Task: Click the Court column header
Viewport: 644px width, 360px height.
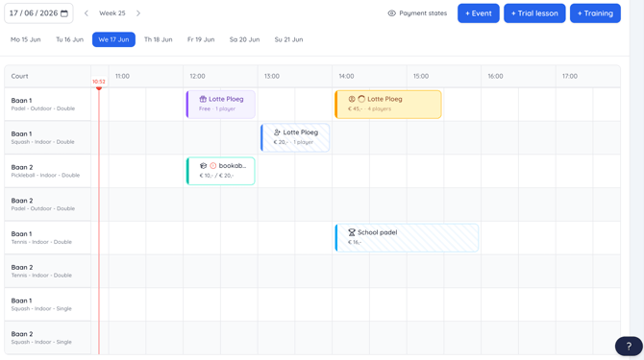Action: [x=20, y=76]
